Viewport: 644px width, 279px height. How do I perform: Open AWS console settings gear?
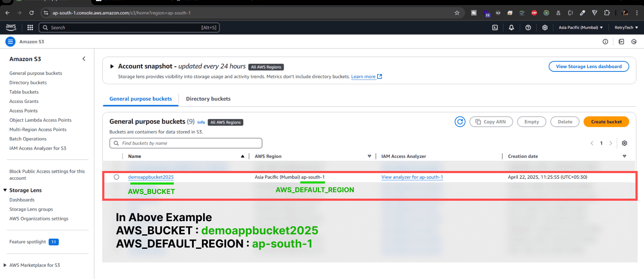click(x=545, y=28)
